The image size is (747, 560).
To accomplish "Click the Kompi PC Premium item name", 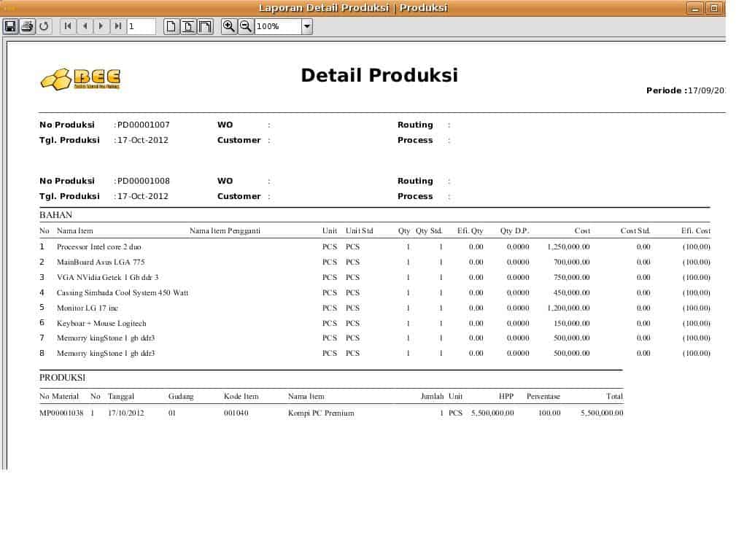I will click(321, 413).
